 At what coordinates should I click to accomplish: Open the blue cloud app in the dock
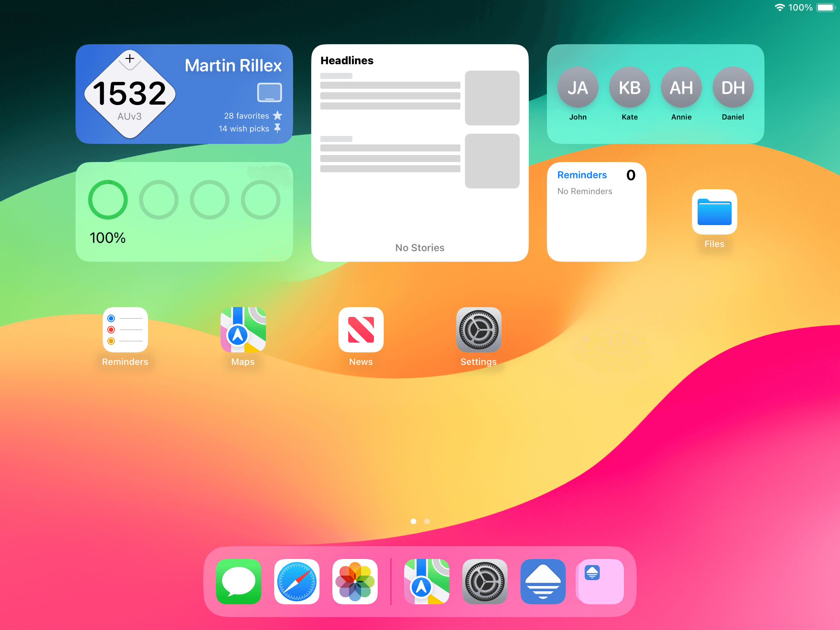coord(543,581)
